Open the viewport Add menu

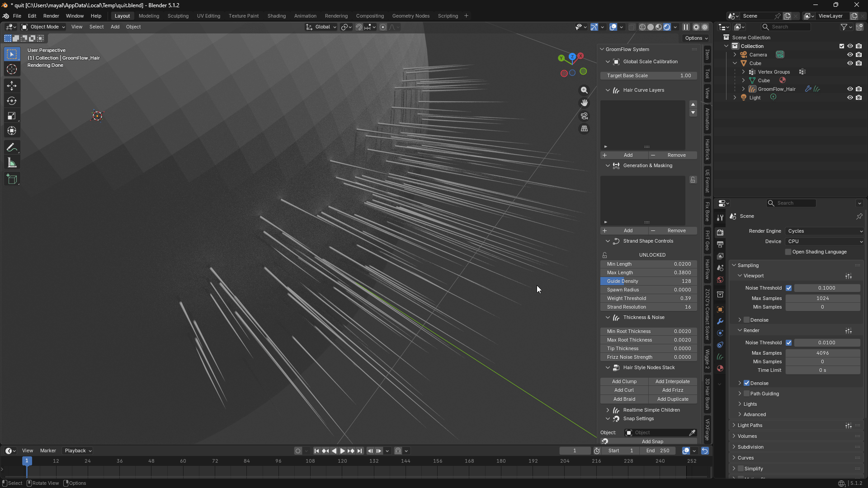115,27
